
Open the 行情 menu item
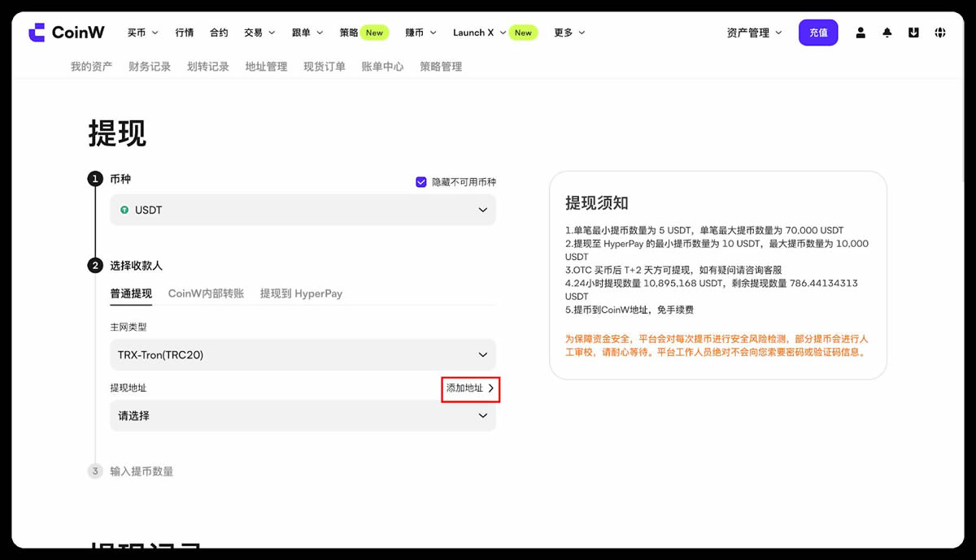coord(184,33)
